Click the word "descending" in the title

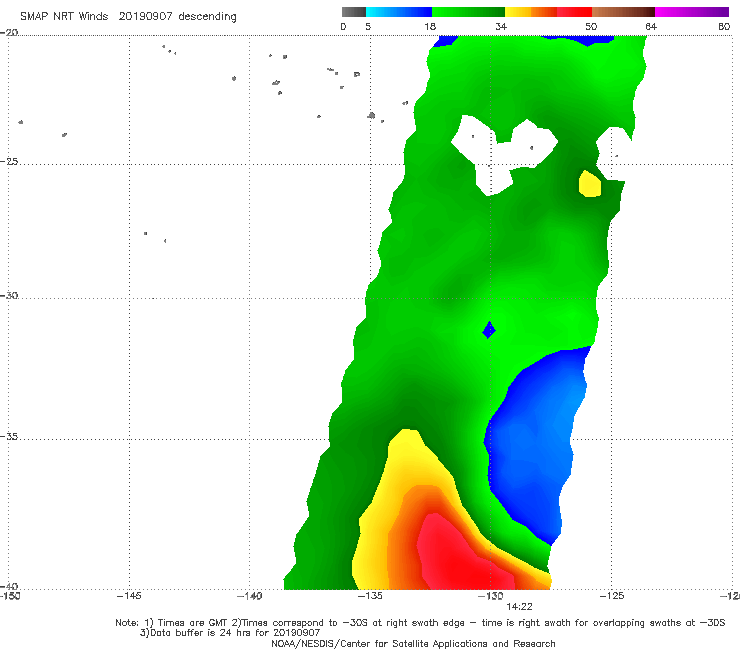pyautogui.click(x=207, y=17)
